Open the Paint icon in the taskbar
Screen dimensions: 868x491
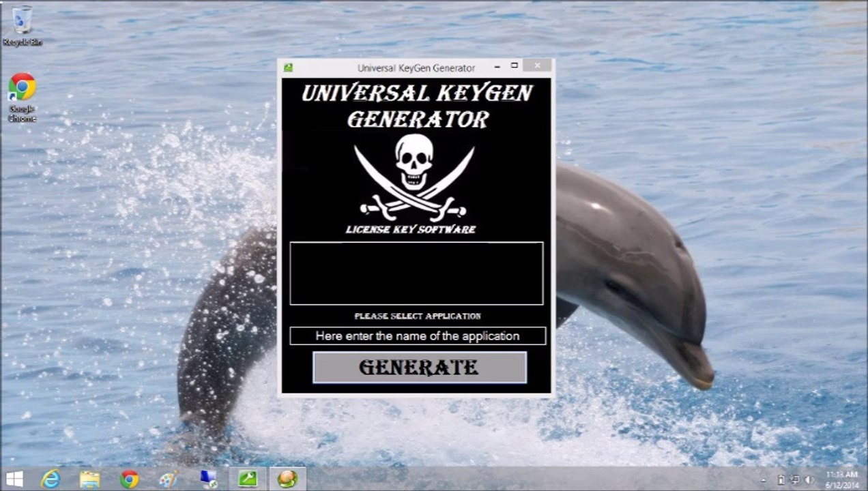(x=168, y=479)
